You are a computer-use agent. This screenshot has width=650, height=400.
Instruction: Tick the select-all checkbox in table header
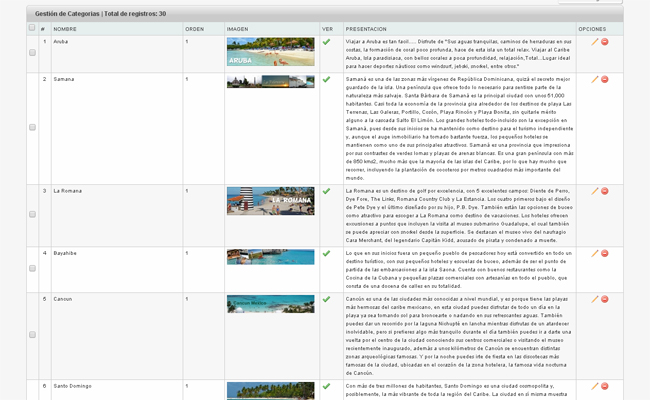coord(32,29)
